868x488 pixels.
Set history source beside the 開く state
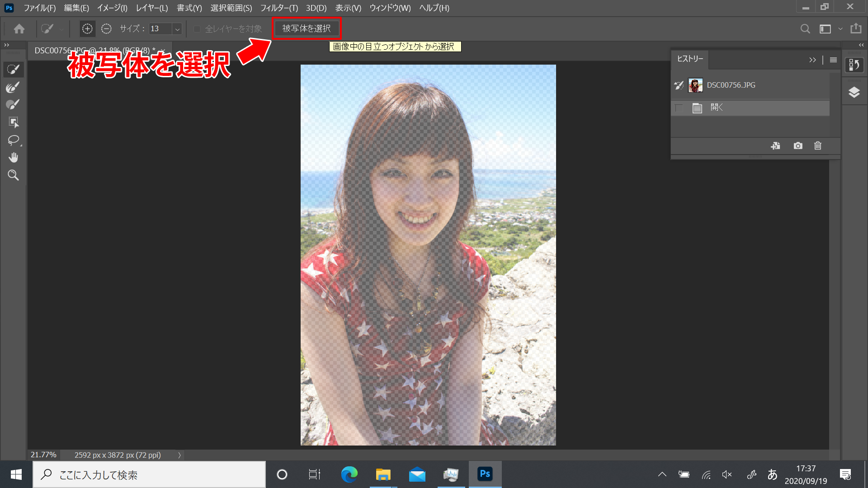coord(678,108)
